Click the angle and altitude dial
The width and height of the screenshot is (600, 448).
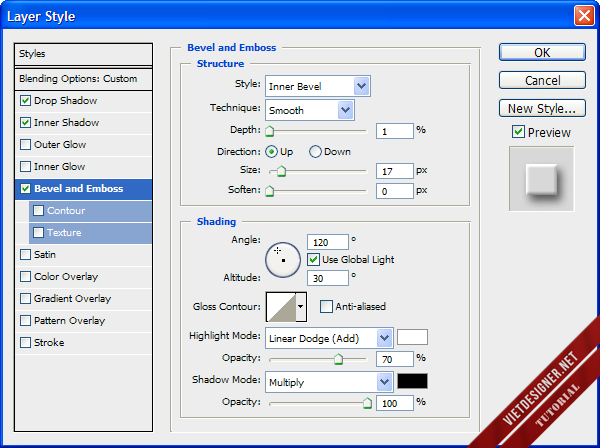pos(283,260)
